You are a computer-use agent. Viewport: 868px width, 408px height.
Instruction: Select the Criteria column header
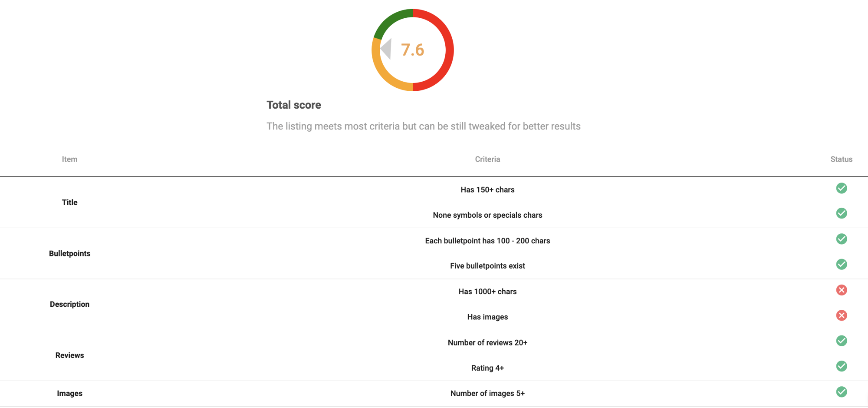[x=487, y=159]
